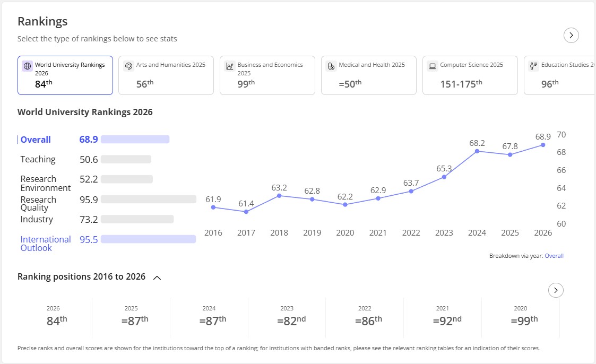Click the Overall breakdown link below chart

coord(554,256)
